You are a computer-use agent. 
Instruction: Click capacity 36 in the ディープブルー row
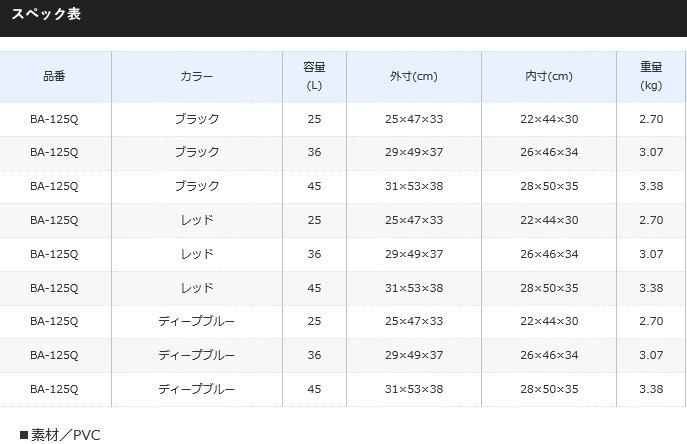[314, 355]
